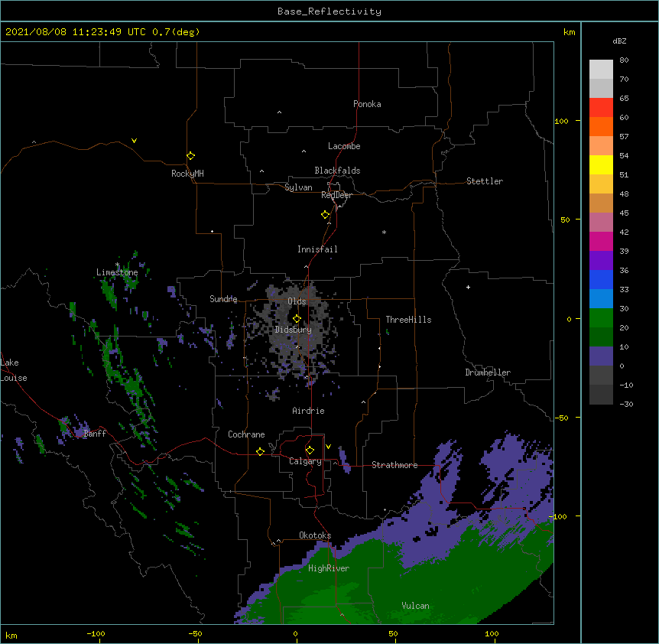This screenshot has height=644, width=659.
Task: Click the RedDeer city label
Action: point(336,195)
